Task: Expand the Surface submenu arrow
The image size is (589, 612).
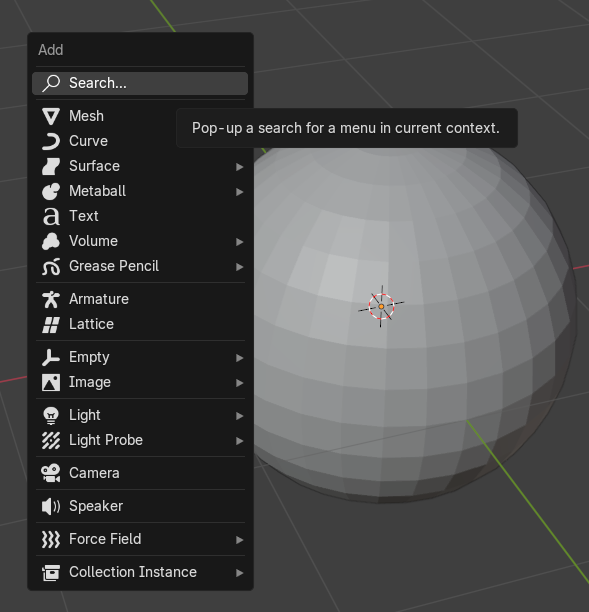Action: tap(239, 167)
